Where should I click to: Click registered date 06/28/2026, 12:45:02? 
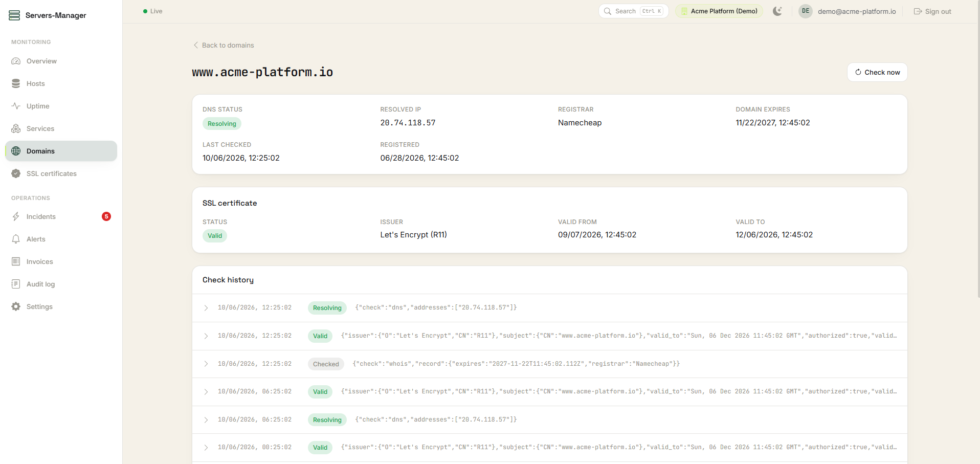(419, 158)
